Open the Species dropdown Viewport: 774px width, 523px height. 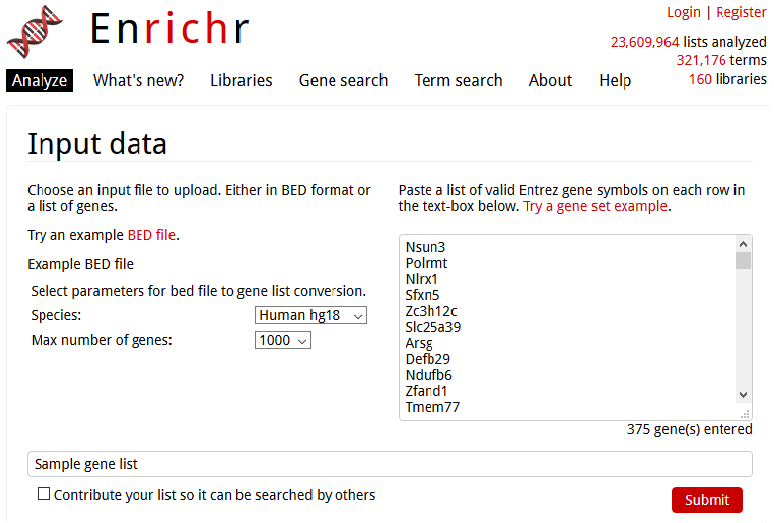[311, 315]
